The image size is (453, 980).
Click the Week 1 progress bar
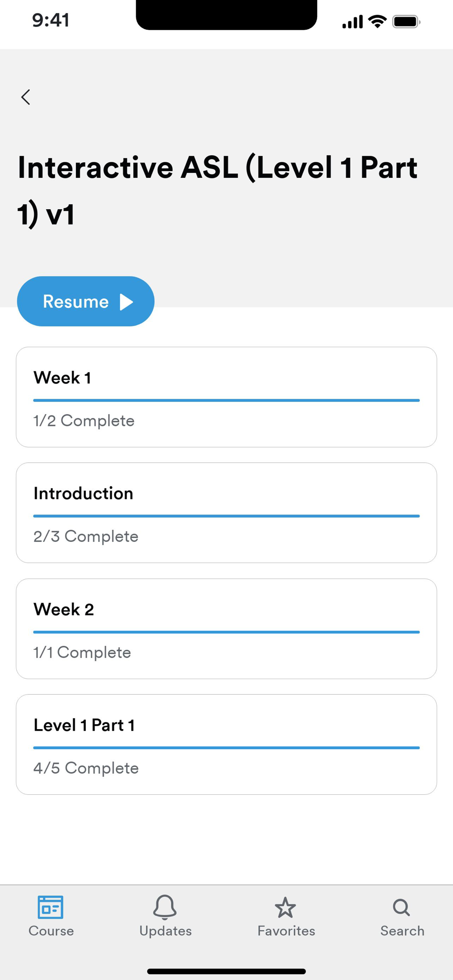coord(226,400)
